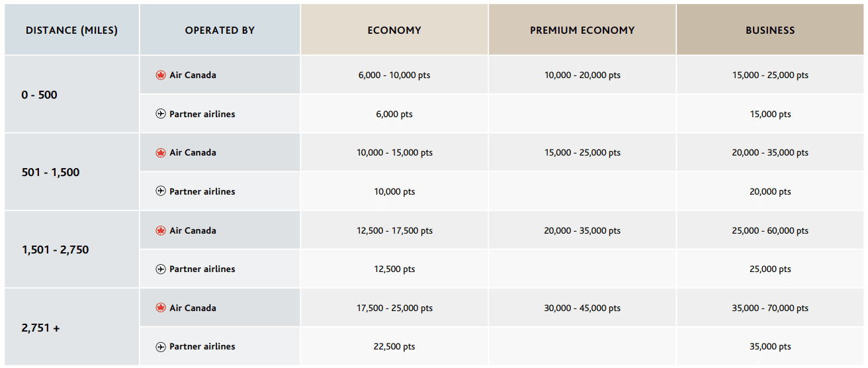Click the Operated By column header

tap(220, 30)
